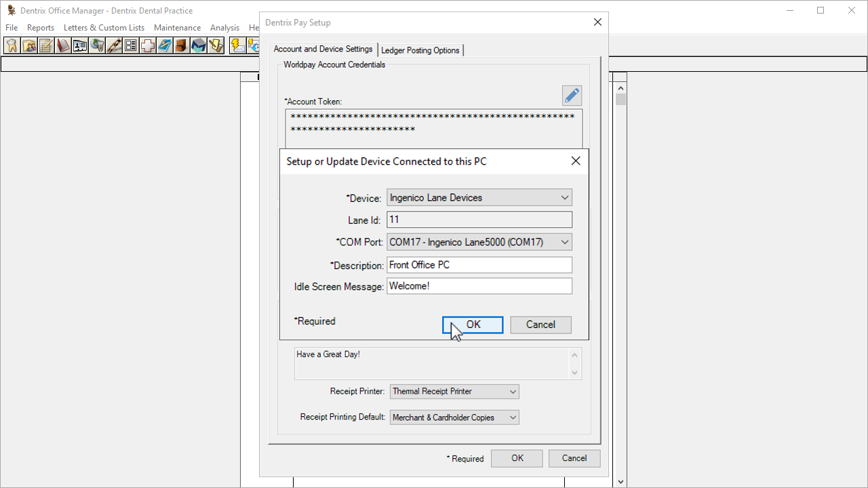Confirm device setup with OK button
This screenshot has width=868, height=488.
[x=473, y=325]
